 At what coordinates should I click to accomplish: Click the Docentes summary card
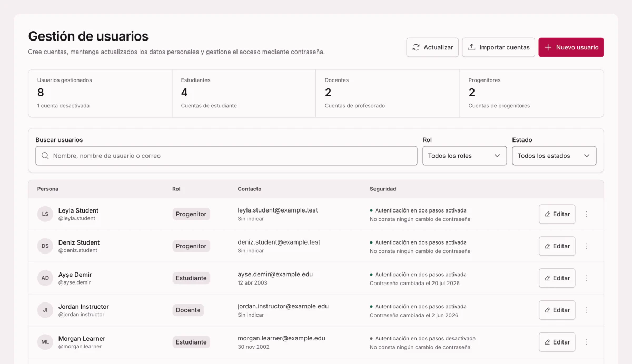click(x=388, y=94)
